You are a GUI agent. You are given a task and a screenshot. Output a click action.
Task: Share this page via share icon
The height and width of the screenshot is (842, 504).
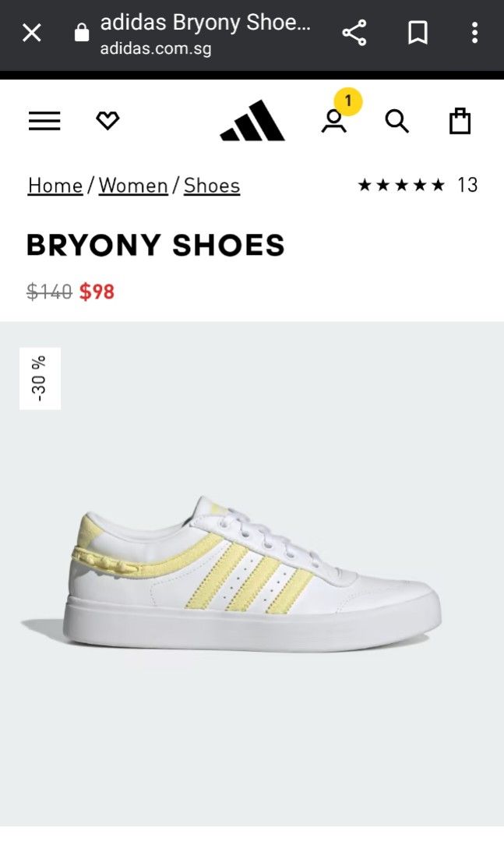coord(354,33)
